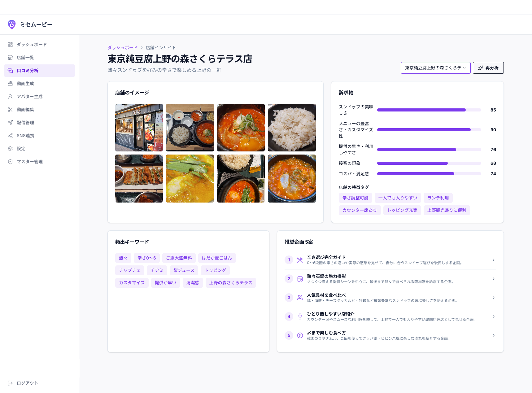
Task: Click the 動画生成 clapperboard icon
Action: coord(10,84)
